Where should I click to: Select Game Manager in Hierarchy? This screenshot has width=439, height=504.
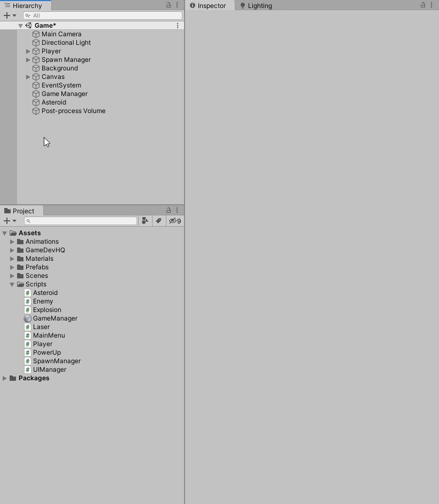(64, 94)
